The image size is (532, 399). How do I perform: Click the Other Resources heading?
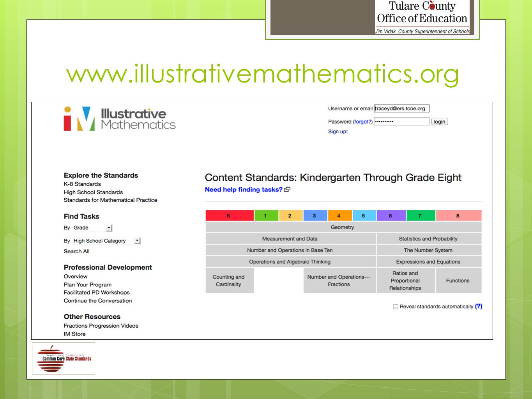pos(92,316)
